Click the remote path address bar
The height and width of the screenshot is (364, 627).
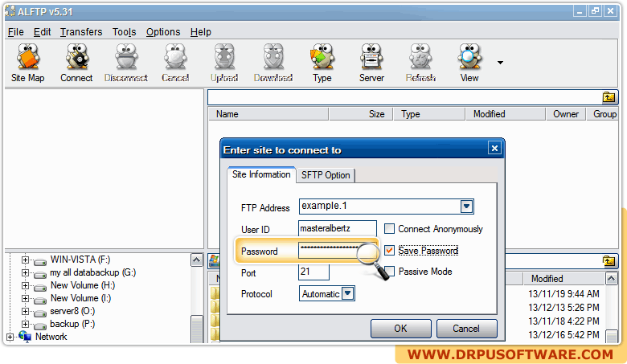tap(405, 97)
